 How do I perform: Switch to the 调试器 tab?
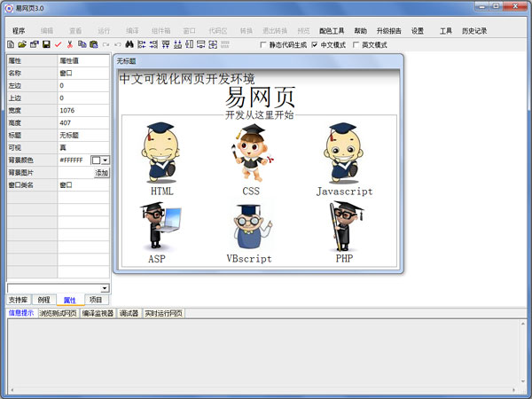tap(129, 313)
